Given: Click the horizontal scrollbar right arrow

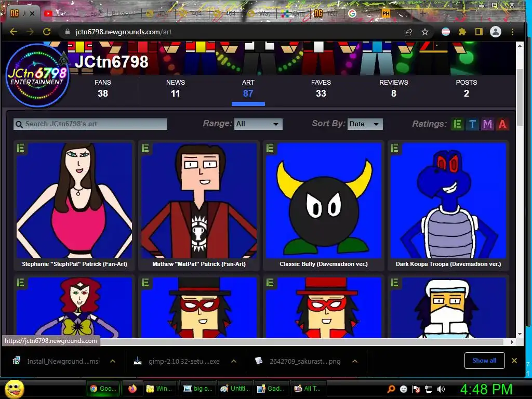Looking at the screenshot, I should [512, 342].
